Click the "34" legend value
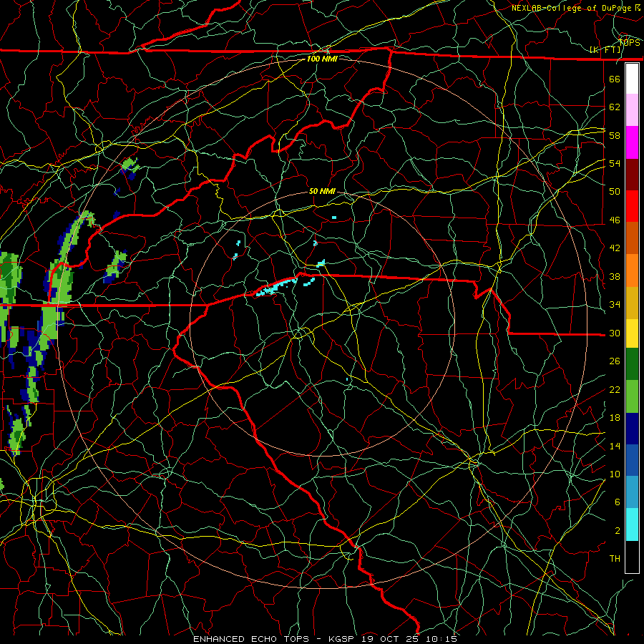The image size is (644, 644). point(615,305)
